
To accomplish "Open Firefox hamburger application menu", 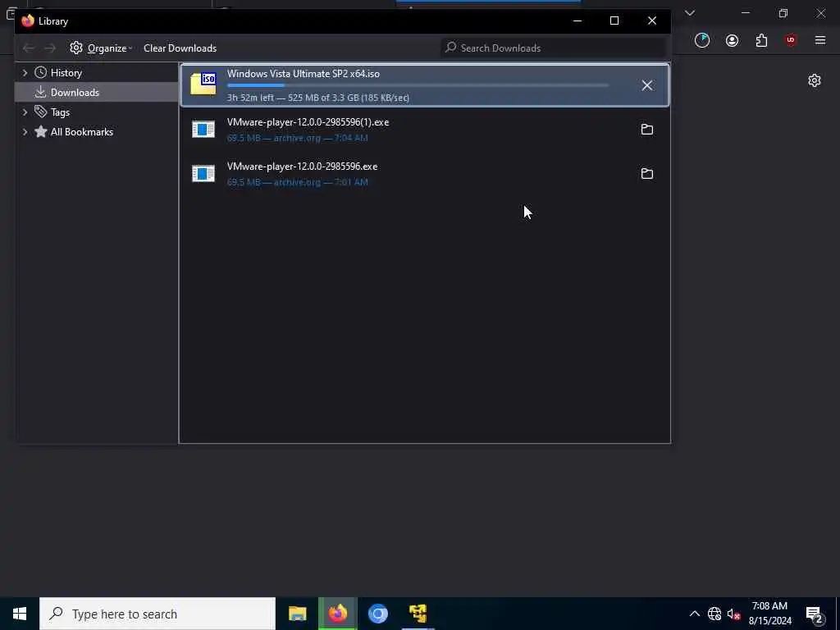I will 820,40.
